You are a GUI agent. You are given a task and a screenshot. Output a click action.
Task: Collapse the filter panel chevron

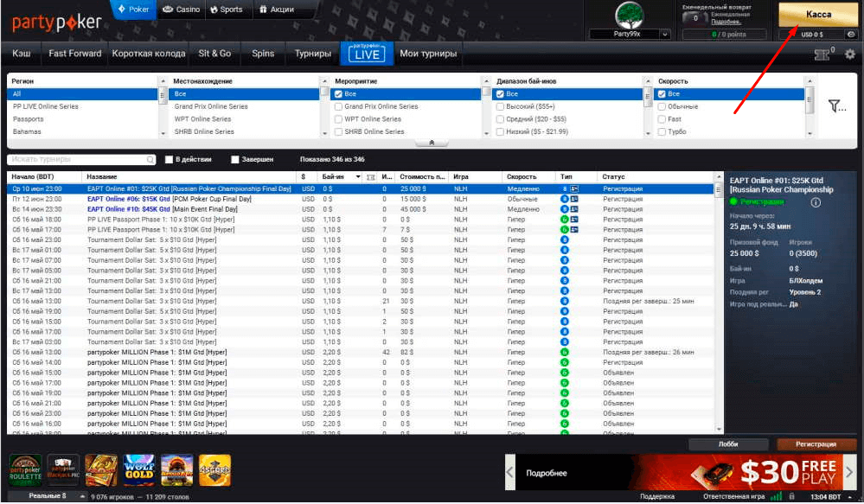click(x=432, y=143)
